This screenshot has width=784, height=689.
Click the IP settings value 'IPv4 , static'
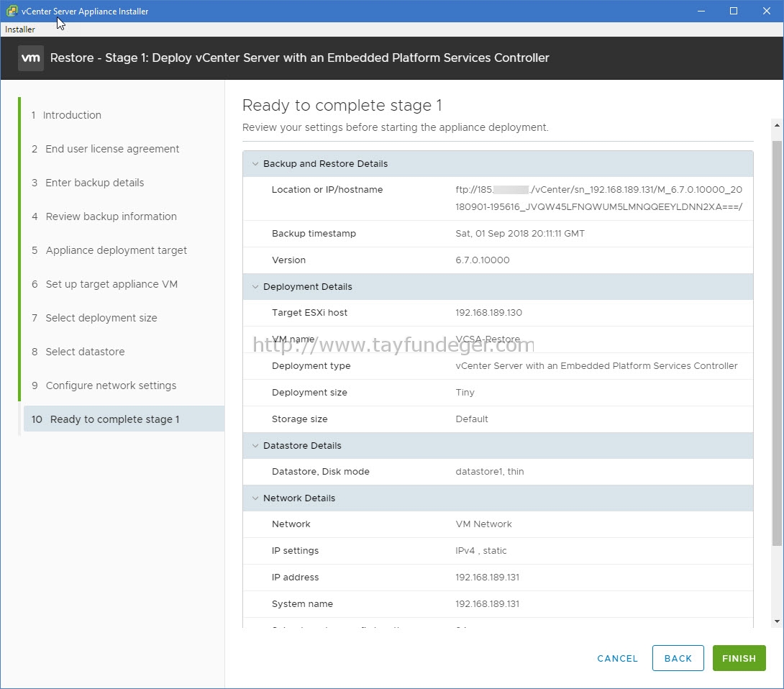(481, 550)
